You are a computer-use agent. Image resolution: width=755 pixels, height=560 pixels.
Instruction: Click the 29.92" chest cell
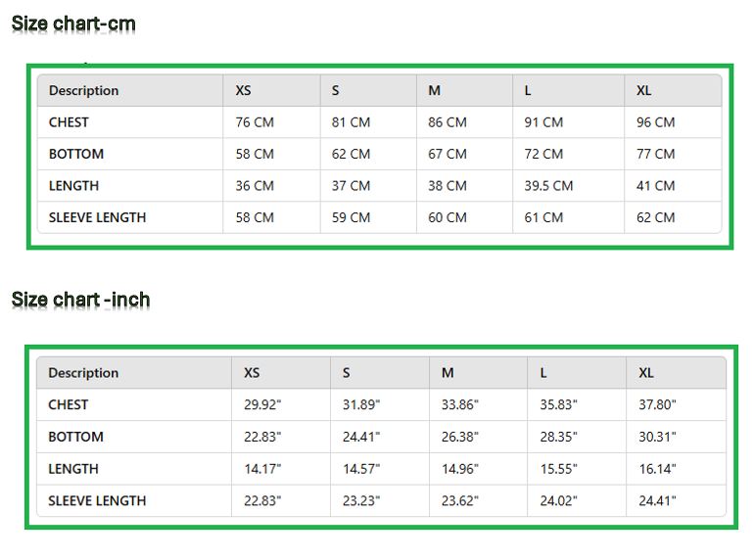[262, 404]
